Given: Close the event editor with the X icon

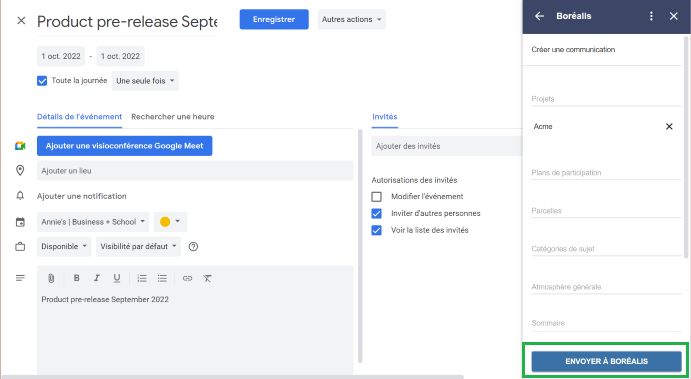Looking at the screenshot, I should point(21,21).
